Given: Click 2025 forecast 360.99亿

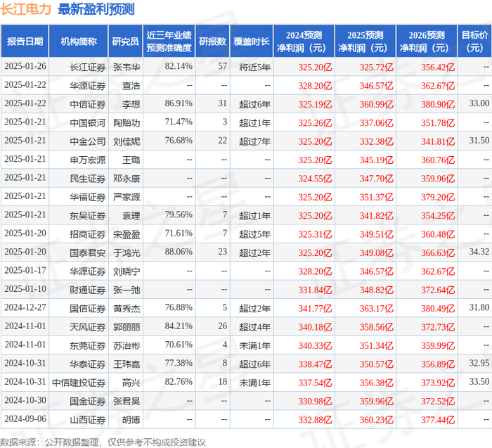Looking at the screenshot, I should [x=377, y=104].
